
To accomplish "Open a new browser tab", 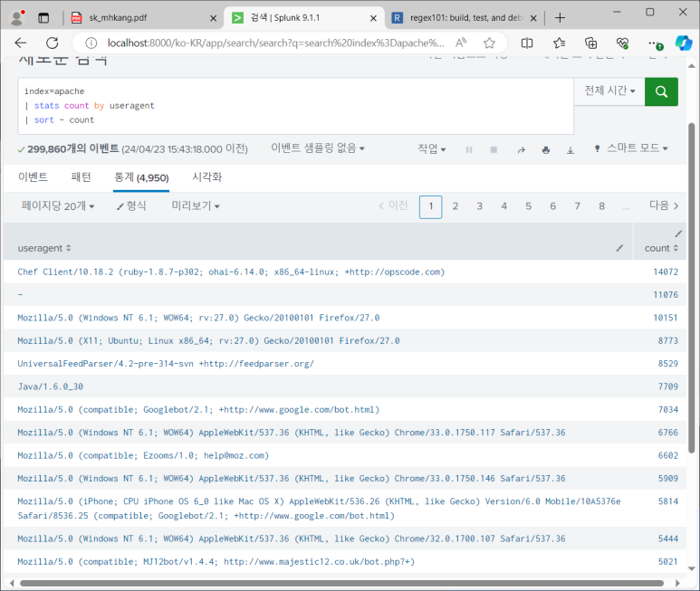I will pos(560,18).
